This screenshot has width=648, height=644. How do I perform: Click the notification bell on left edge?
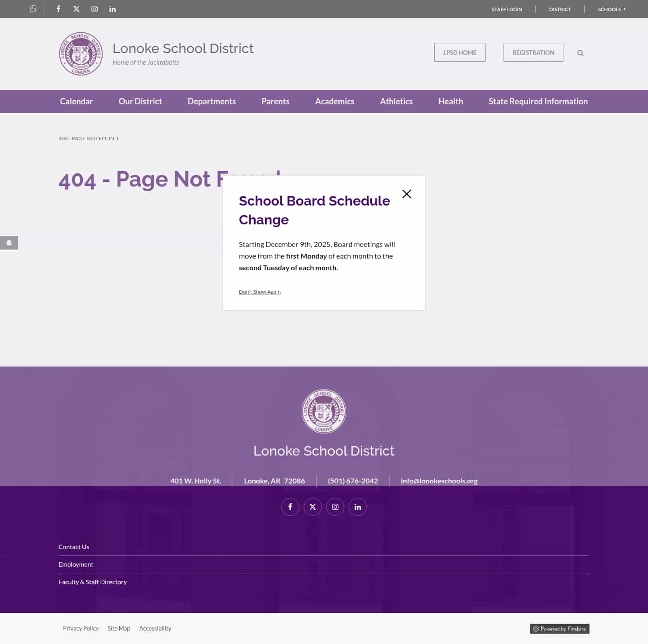(9, 242)
